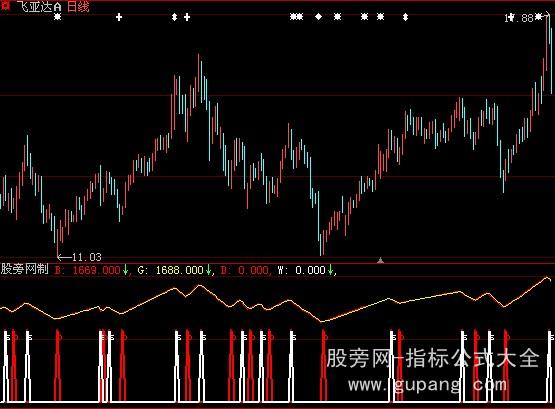Click the 17.88 high price label
Screen dimensions: 555x409
[519, 18]
